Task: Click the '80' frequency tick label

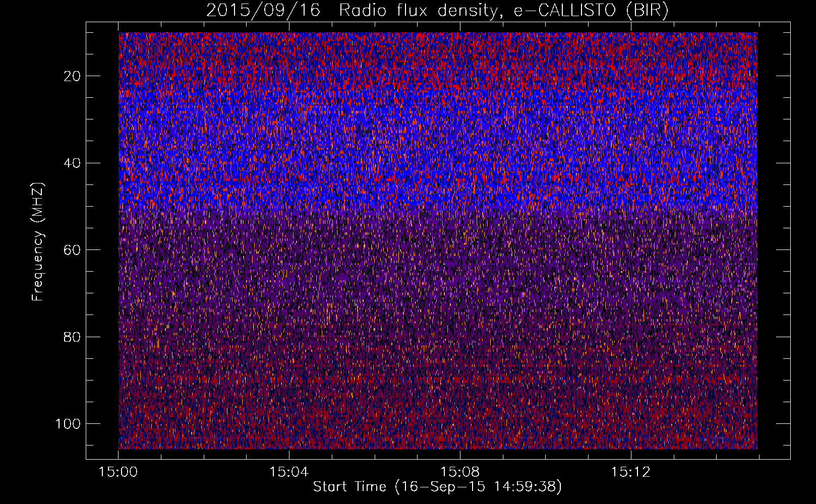Action: (x=73, y=337)
